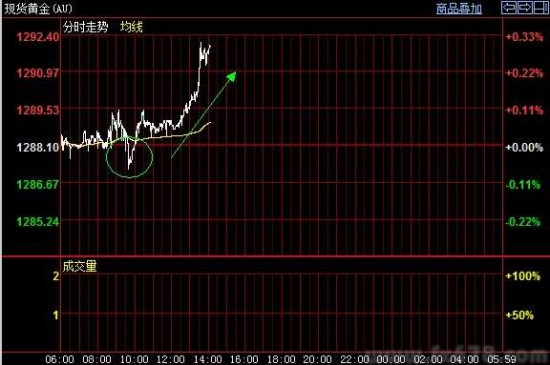Screen dimensions: 550x365
Task: Select the 分时走势 legend label
Action: pos(85,27)
